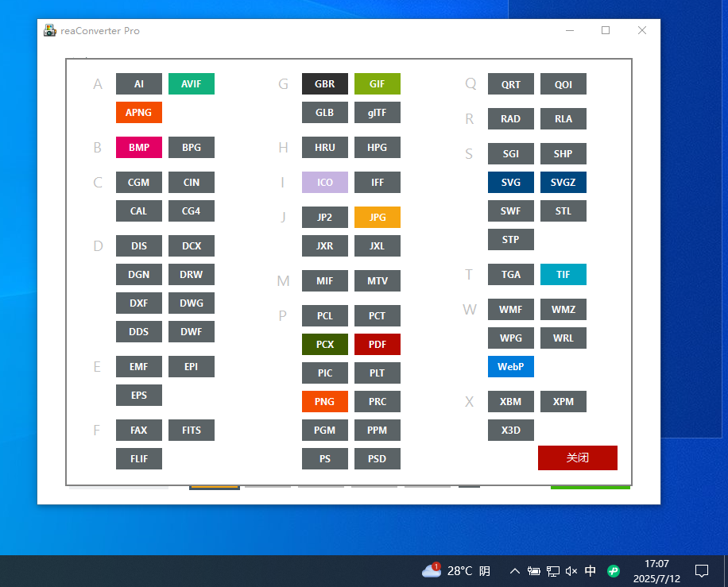Pick JPG as the format
This screenshot has width=728, height=587.
(377, 217)
